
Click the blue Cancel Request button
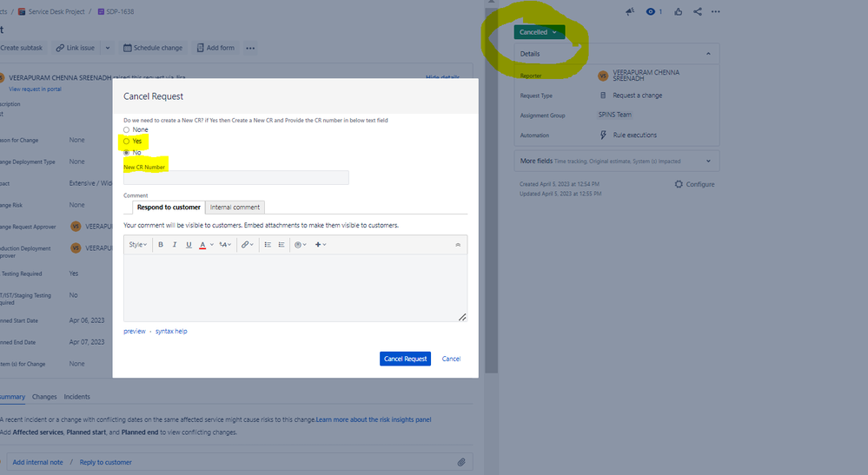(405, 359)
